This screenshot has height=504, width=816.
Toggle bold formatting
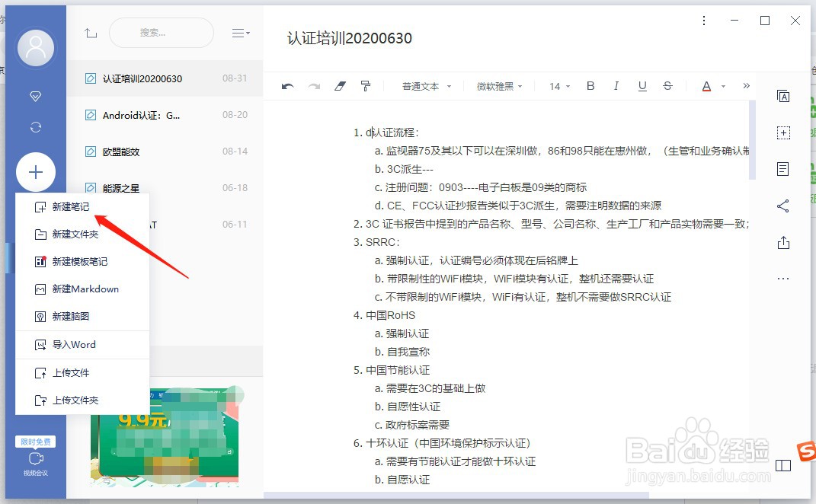[x=590, y=86]
